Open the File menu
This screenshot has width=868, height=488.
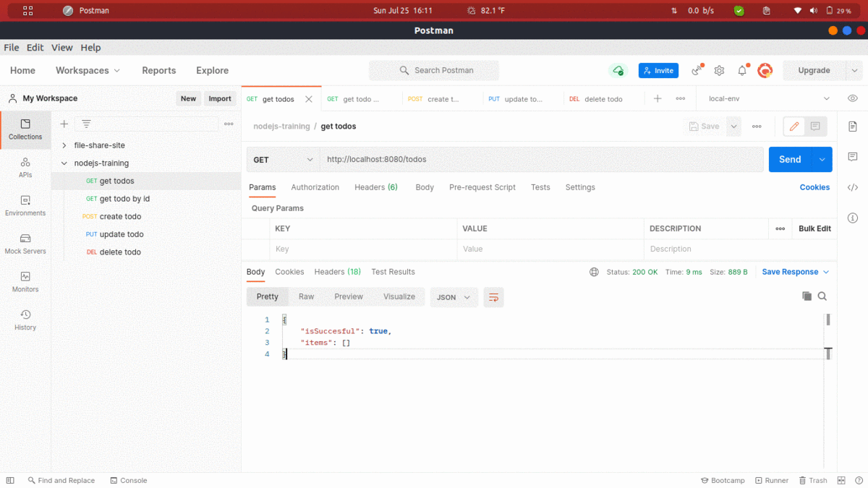[x=12, y=47]
